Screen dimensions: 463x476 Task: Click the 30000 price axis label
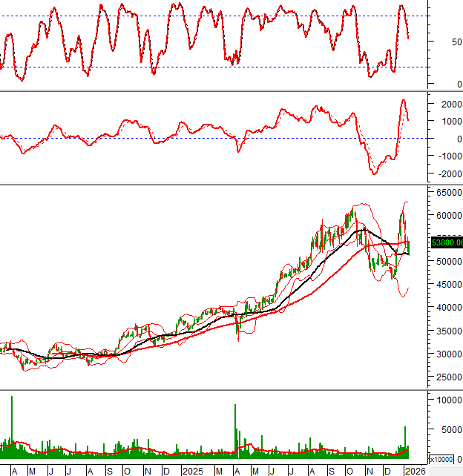(x=447, y=354)
